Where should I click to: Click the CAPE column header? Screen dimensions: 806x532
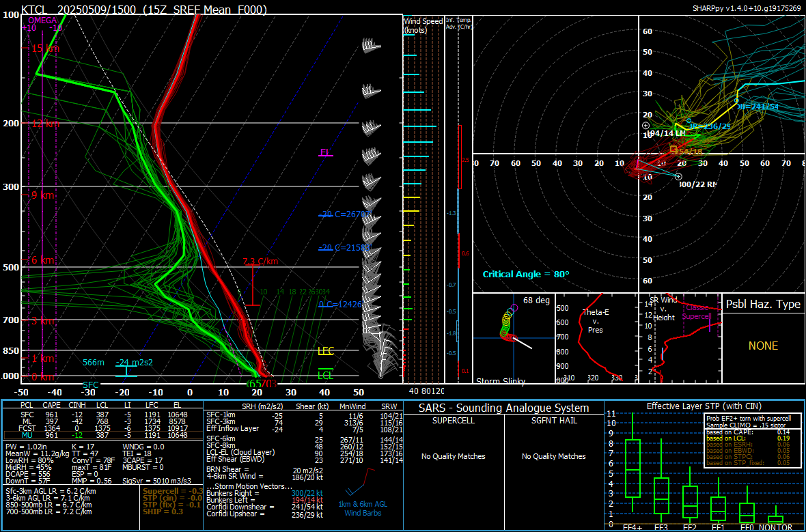[51, 406]
